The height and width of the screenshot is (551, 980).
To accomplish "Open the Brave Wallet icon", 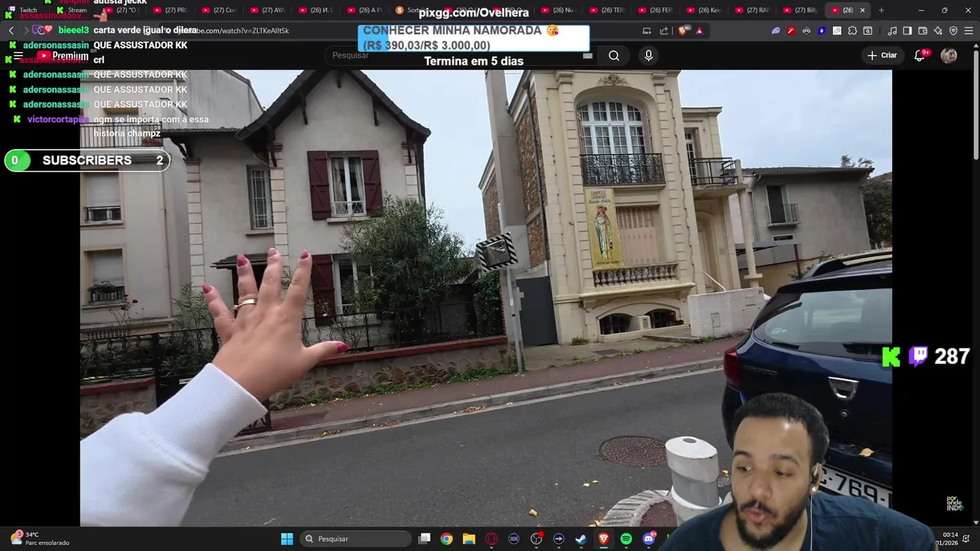I will (x=923, y=31).
